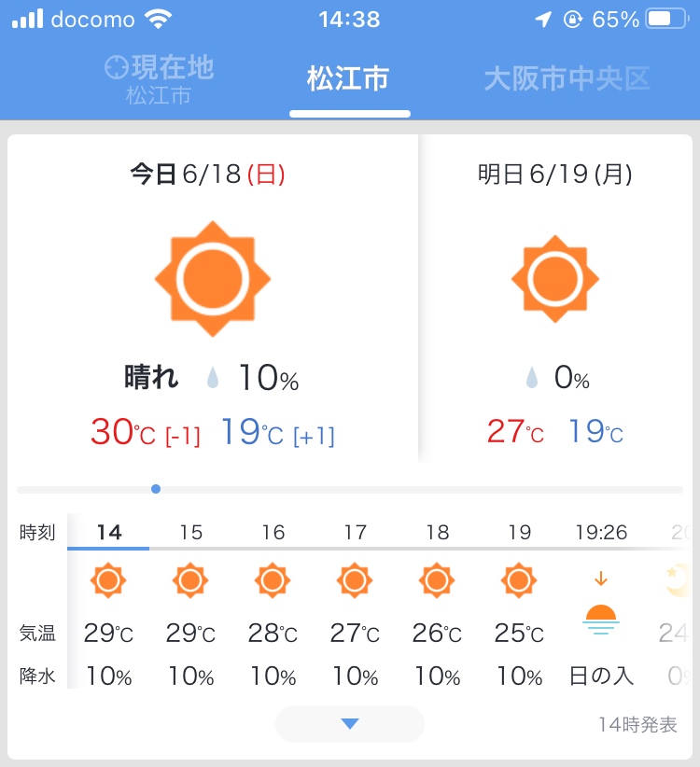Image resolution: width=700 pixels, height=767 pixels.
Task: Select the hour 14 column header
Action: click(x=108, y=532)
